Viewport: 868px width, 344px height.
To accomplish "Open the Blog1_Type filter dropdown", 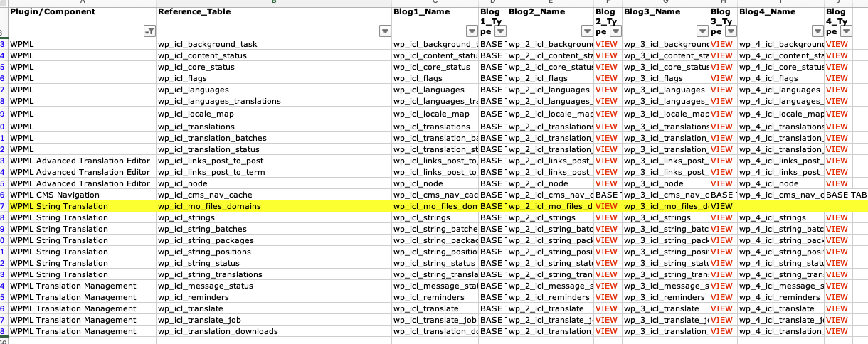I will (x=500, y=31).
